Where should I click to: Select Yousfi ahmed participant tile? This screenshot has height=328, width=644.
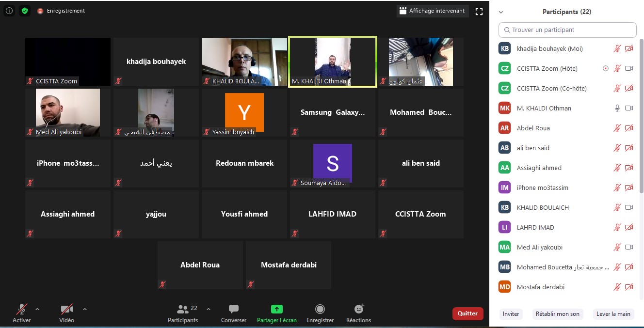coord(244,214)
